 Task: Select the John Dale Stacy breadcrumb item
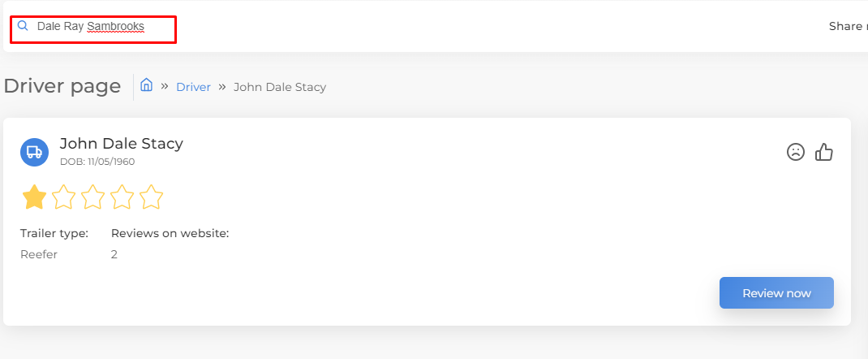(x=280, y=87)
